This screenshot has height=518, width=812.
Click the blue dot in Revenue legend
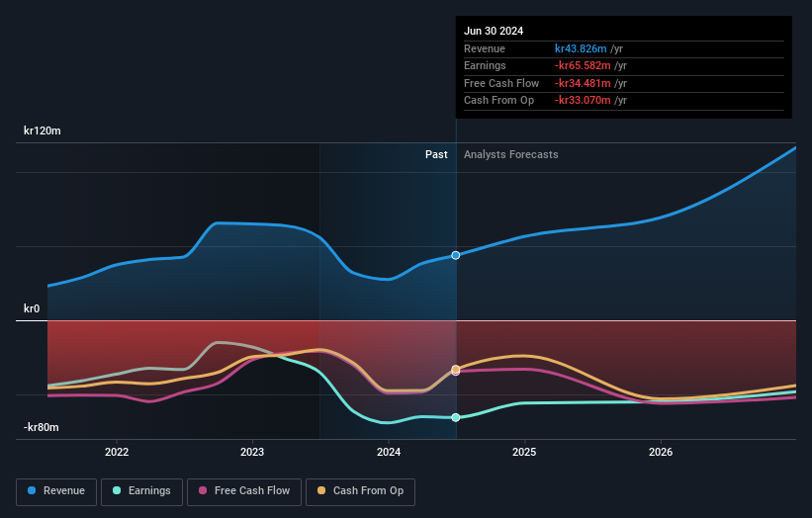[32, 490]
